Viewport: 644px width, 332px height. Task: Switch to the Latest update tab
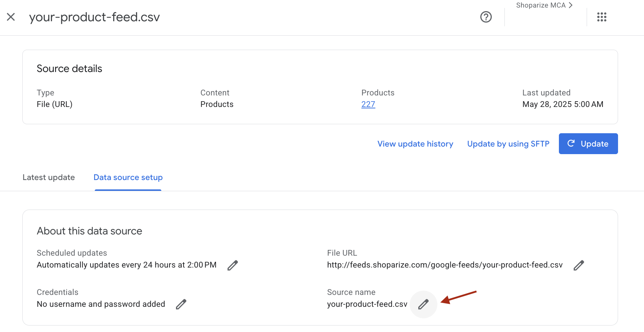pos(49,177)
